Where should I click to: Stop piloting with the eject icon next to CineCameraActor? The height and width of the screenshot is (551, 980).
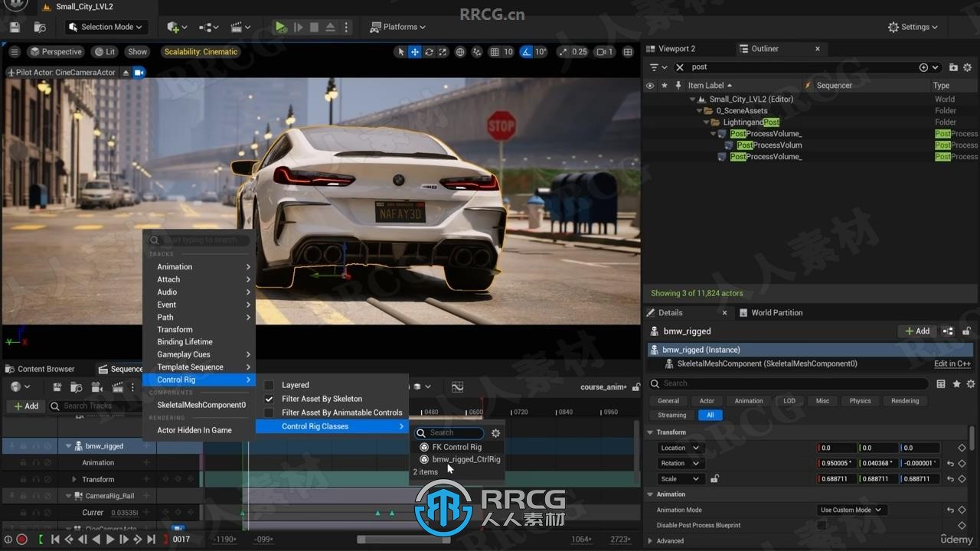click(x=126, y=73)
